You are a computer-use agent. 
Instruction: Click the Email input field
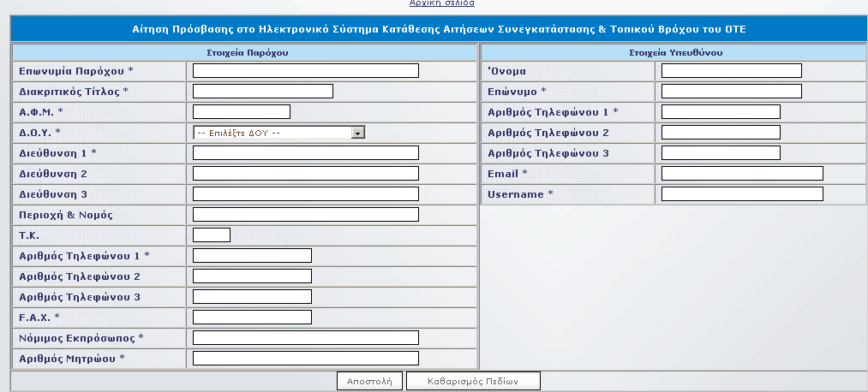click(x=742, y=174)
